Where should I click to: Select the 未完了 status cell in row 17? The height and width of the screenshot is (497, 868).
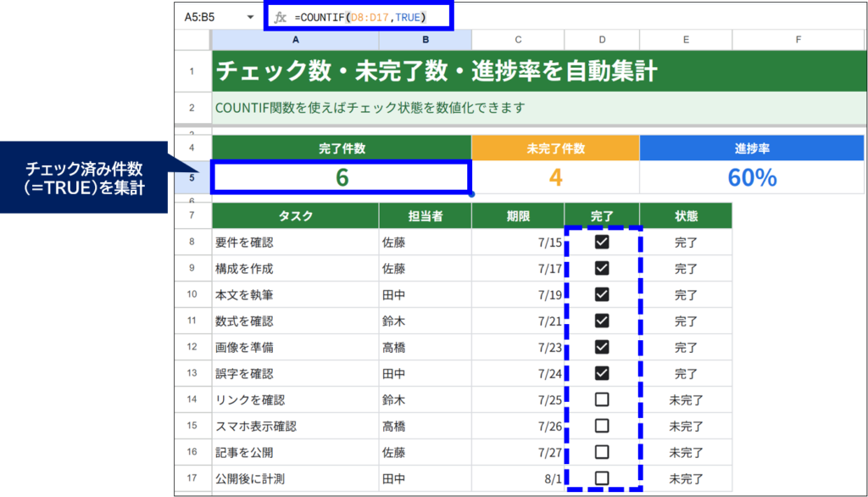pos(686,478)
